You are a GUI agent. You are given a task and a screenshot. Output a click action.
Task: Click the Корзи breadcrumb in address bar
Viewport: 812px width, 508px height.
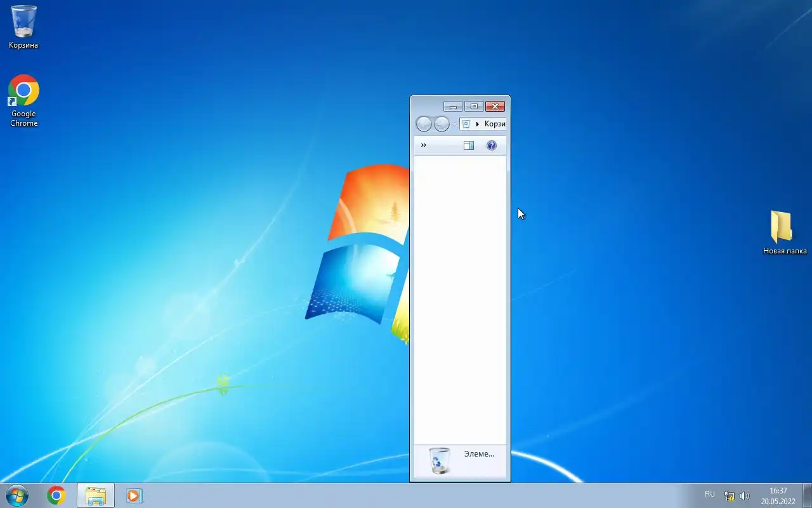pos(495,124)
